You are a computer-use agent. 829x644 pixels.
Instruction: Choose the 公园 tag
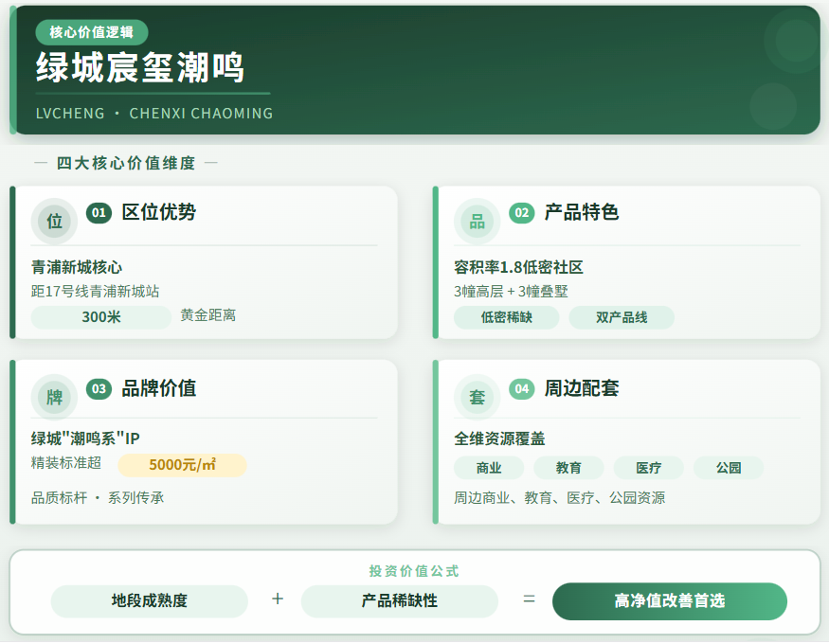coord(729,468)
